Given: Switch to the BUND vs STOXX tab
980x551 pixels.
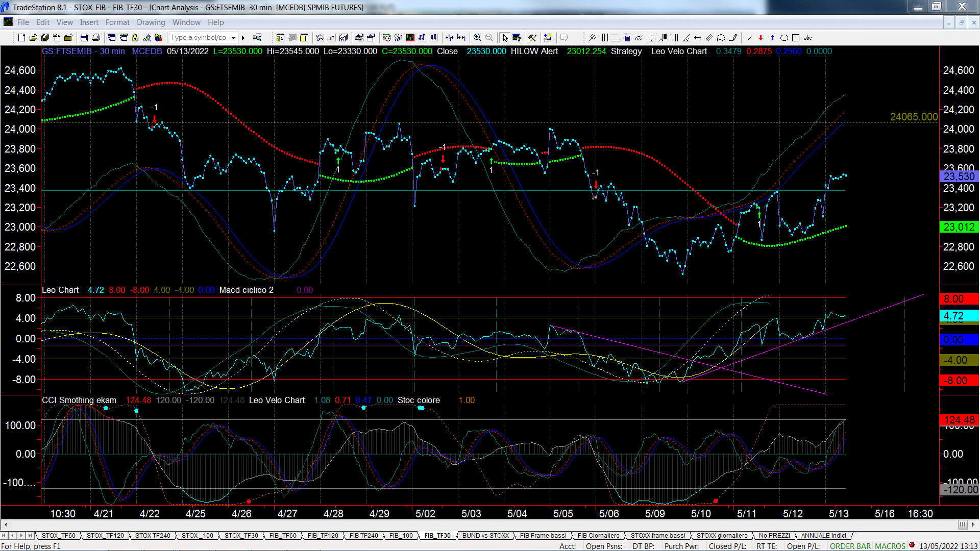Looking at the screenshot, I should point(485,535).
